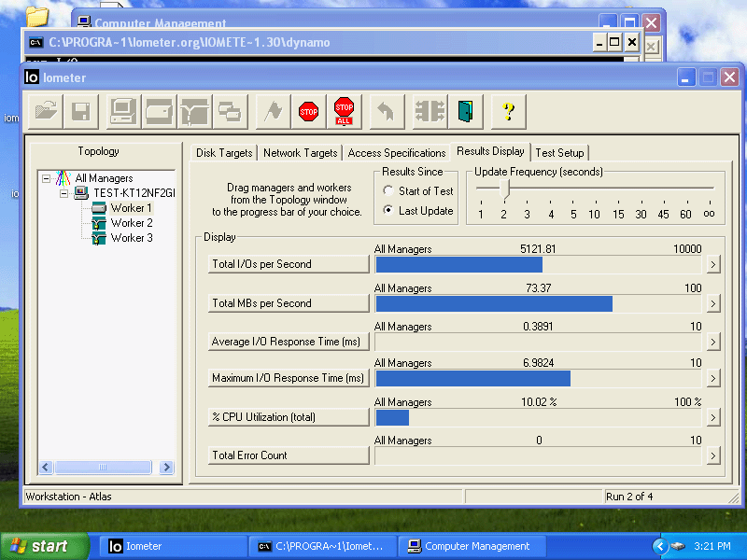
Task: Save test configuration floppy disk icon
Action: (x=81, y=111)
